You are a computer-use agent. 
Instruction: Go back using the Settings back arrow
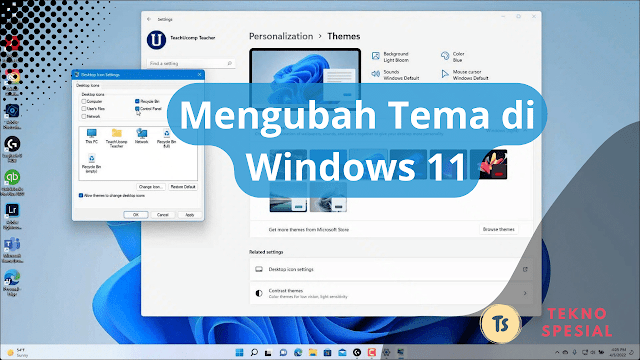click(x=149, y=19)
